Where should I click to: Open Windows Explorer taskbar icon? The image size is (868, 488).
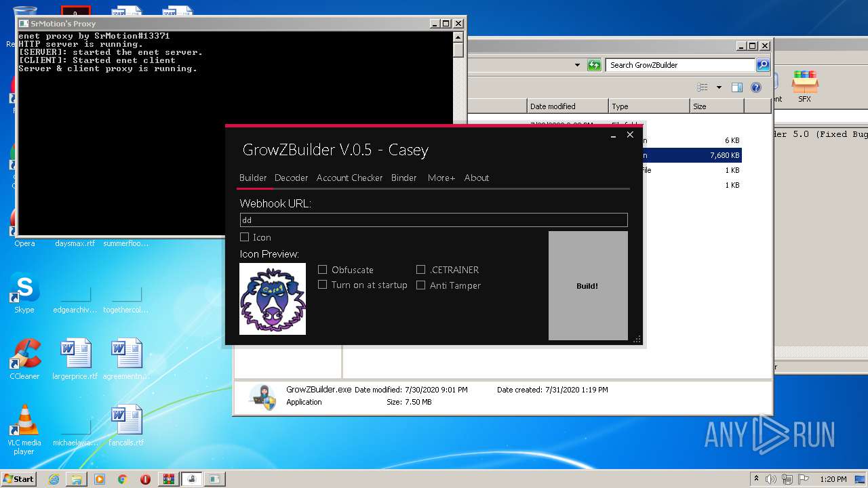pyautogui.click(x=77, y=479)
